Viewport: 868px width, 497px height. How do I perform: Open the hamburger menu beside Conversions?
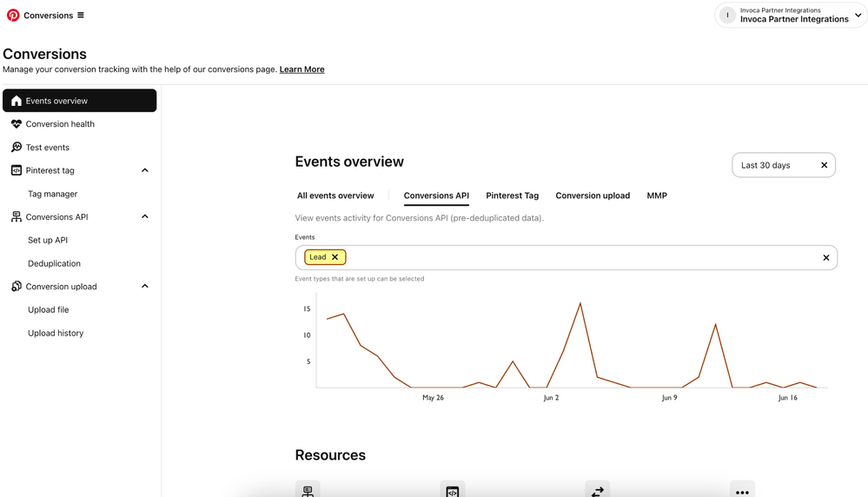(x=81, y=15)
